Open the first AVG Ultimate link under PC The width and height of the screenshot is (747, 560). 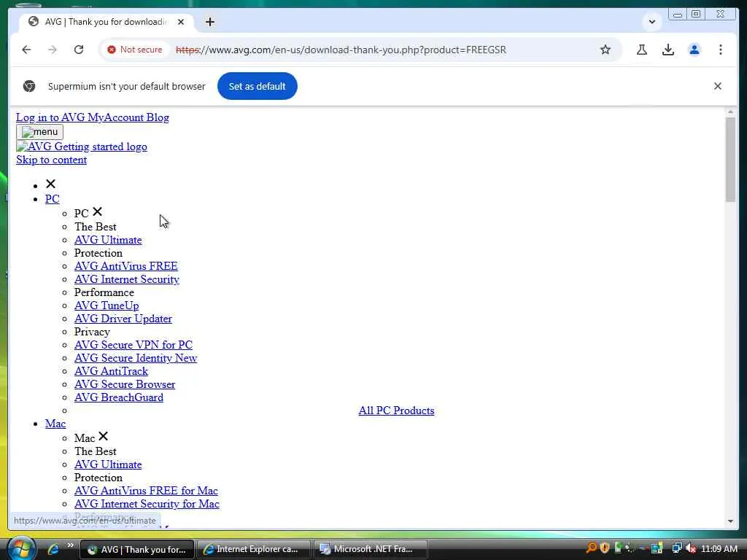coord(108,240)
